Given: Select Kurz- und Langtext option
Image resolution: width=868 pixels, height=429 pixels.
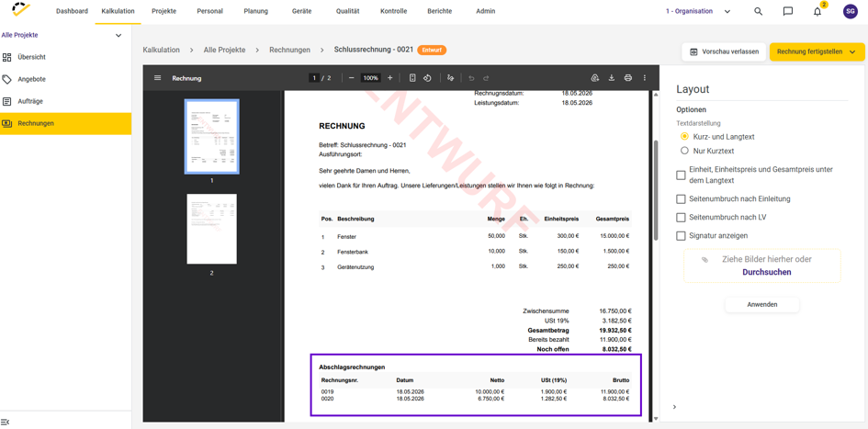Looking at the screenshot, I should pos(684,136).
